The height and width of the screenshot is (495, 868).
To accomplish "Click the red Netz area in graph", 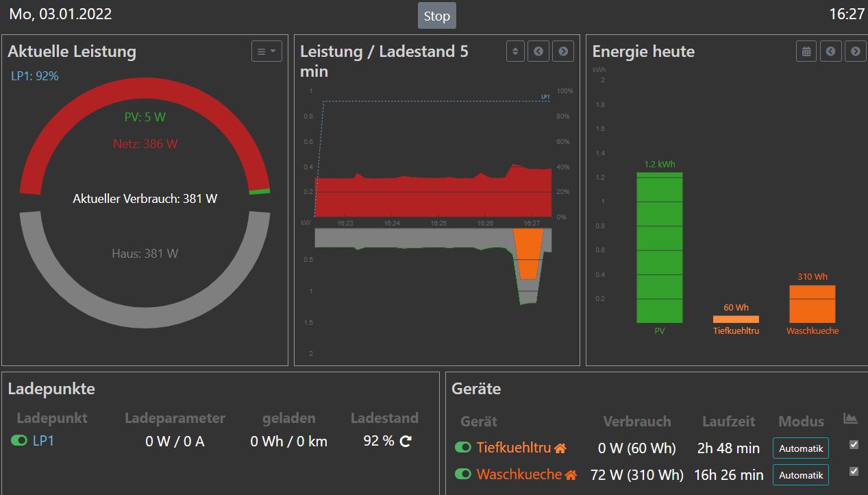I will point(432,197).
